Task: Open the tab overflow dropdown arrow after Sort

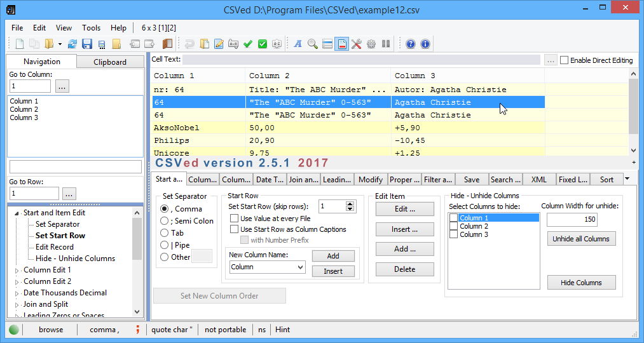Action: tap(627, 178)
